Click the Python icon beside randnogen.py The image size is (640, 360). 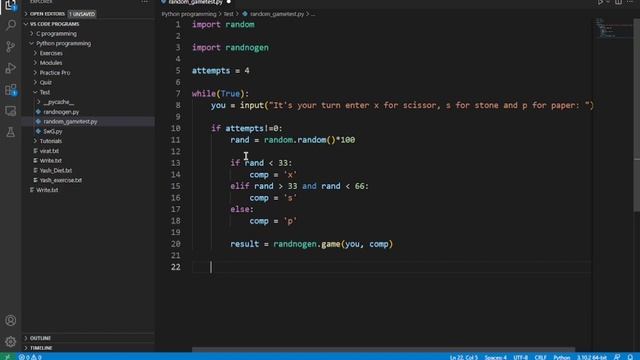point(38,112)
